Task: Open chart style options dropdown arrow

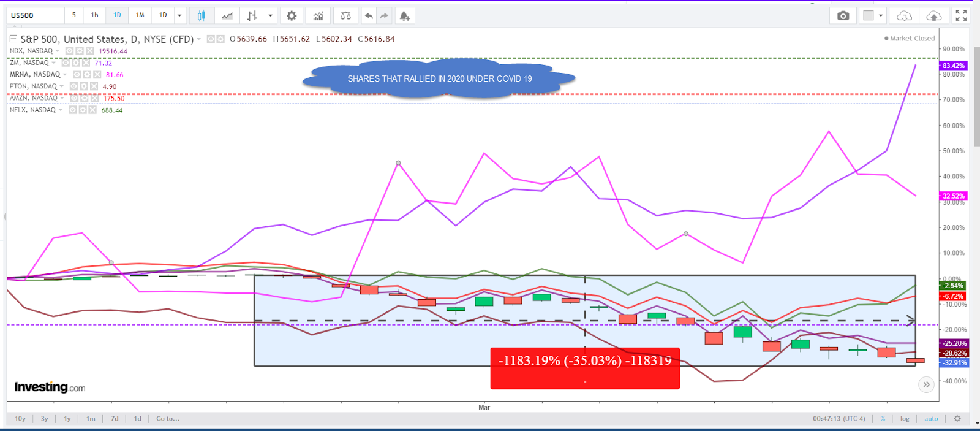Action: point(270,15)
